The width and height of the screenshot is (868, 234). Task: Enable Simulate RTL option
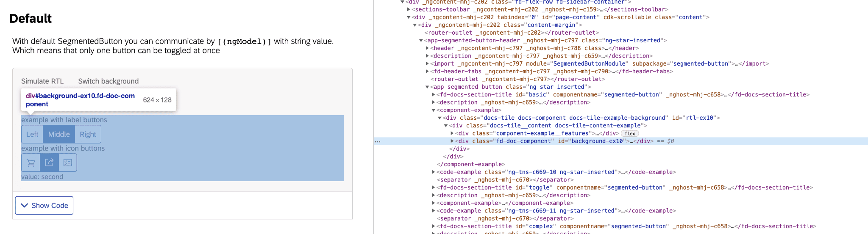[x=42, y=81]
